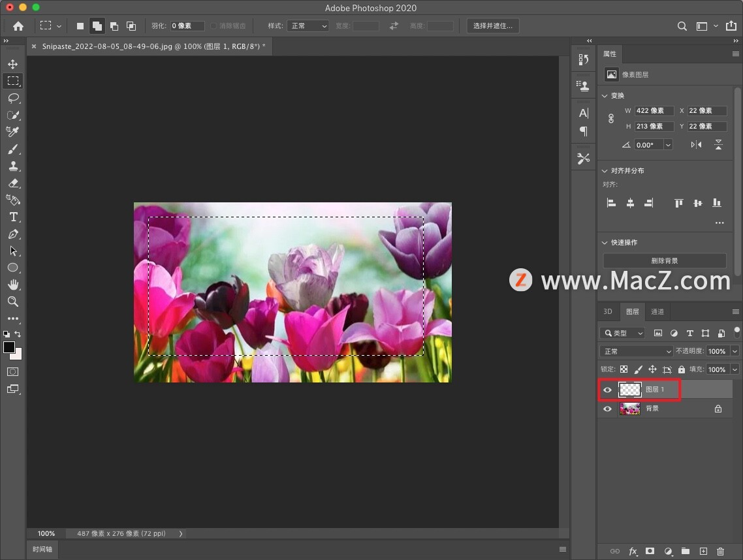Select the Move tool

tap(13, 64)
